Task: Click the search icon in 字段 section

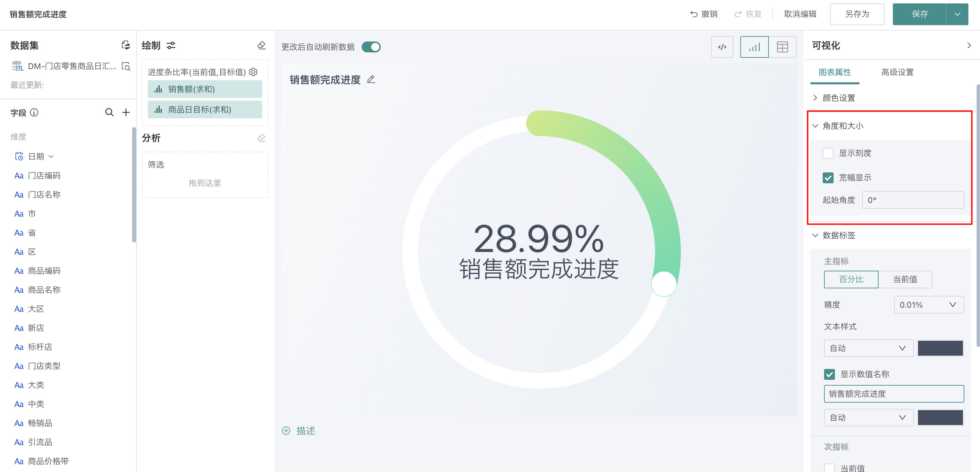Action: (109, 113)
